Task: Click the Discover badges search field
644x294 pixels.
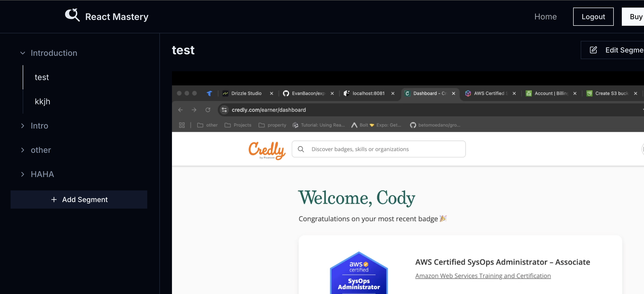Action: [x=379, y=149]
